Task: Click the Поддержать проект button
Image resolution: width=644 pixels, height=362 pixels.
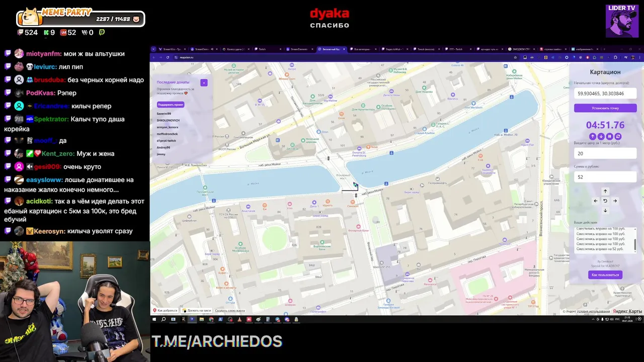Action: click(x=171, y=105)
